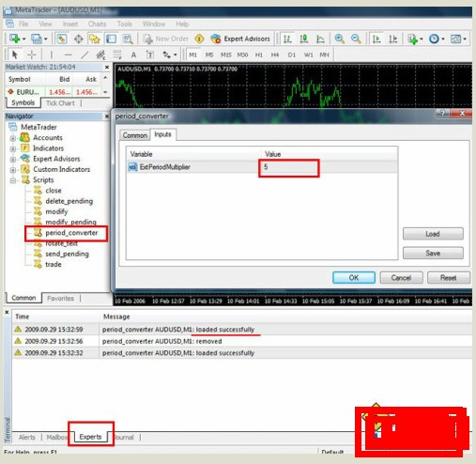Open the Charts menu
This screenshot has height=464, width=476.
97,24
